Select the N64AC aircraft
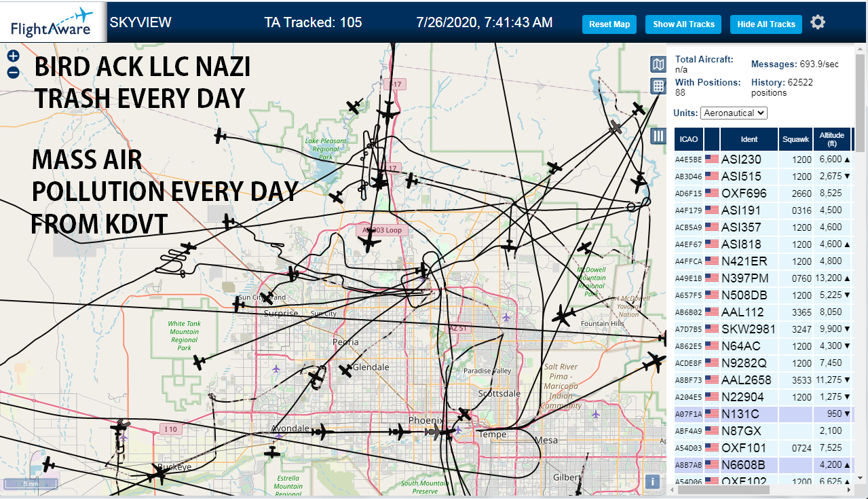 [x=763, y=346]
